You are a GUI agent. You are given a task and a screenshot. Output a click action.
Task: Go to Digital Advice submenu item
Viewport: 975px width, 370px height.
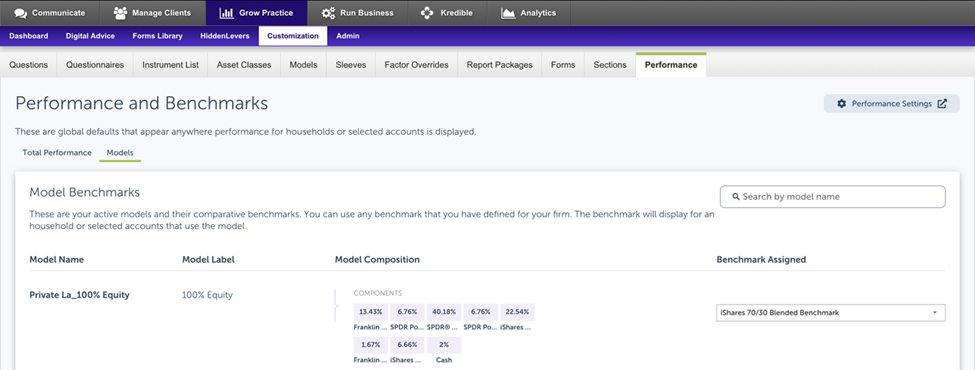(90, 36)
